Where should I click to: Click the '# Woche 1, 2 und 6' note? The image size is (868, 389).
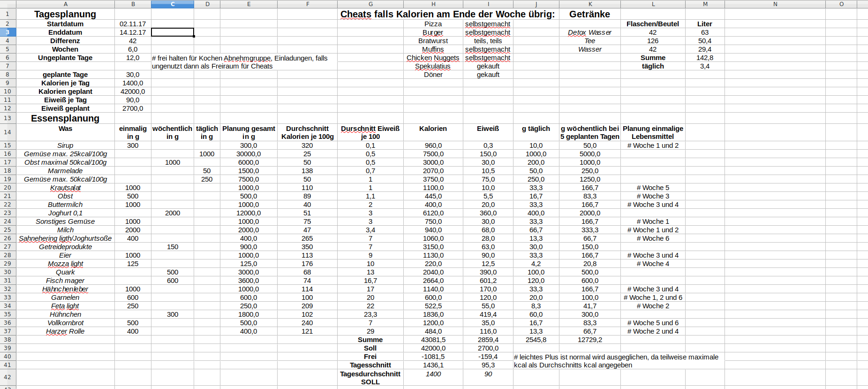tap(653, 297)
